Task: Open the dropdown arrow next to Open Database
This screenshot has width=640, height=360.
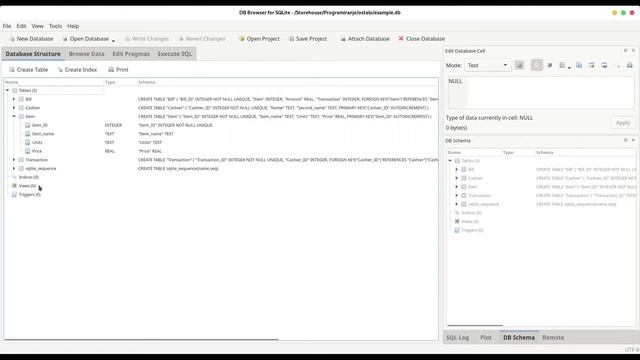Action: [x=113, y=40]
